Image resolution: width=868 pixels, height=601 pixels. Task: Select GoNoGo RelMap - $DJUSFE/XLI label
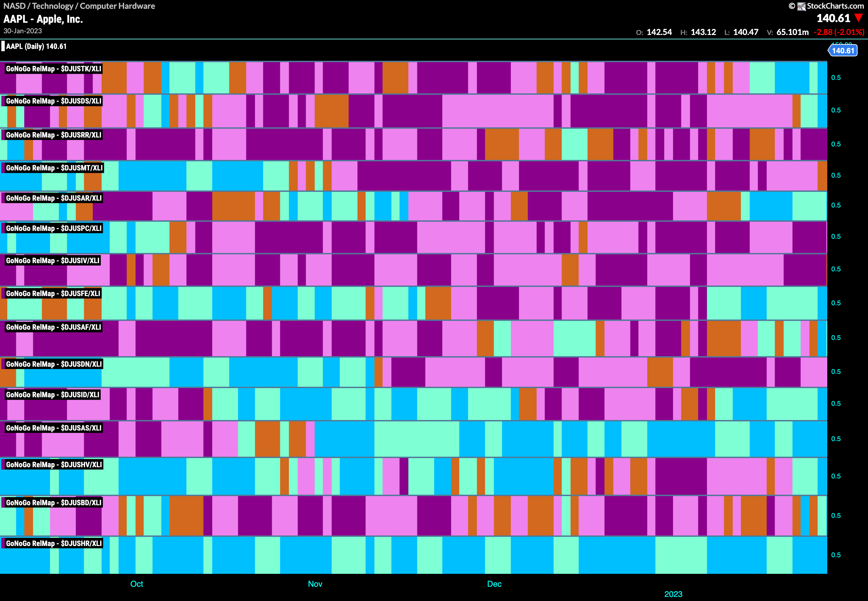coord(53,293)
